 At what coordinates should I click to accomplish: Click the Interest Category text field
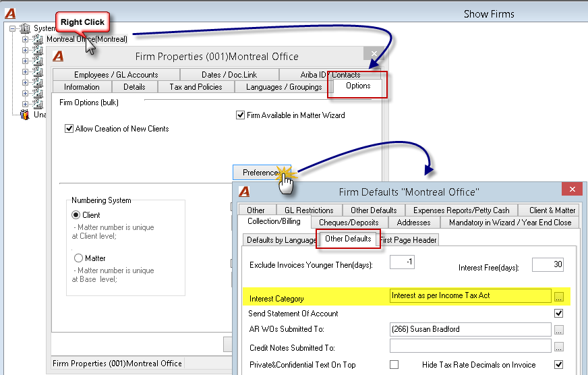471,295
